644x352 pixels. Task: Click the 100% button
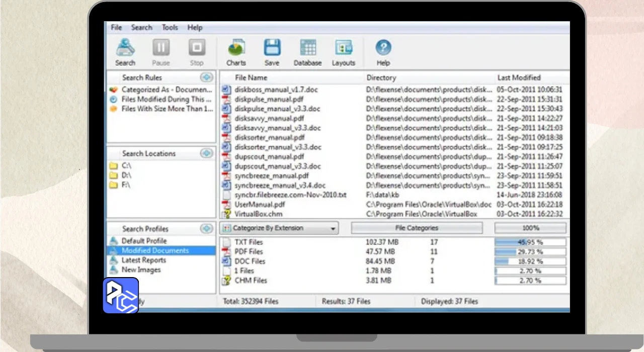tap(530, 228)
